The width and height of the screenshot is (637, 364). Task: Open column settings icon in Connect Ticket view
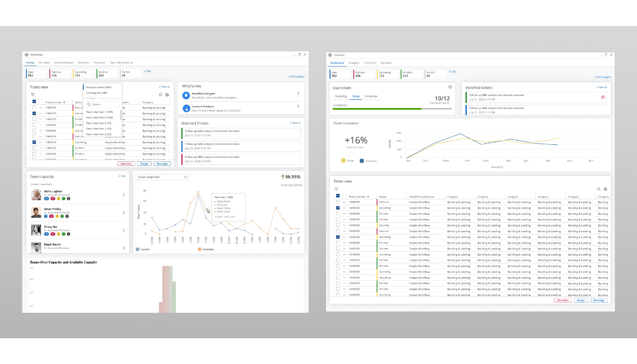pyautogui.click(x=606, y=189)
